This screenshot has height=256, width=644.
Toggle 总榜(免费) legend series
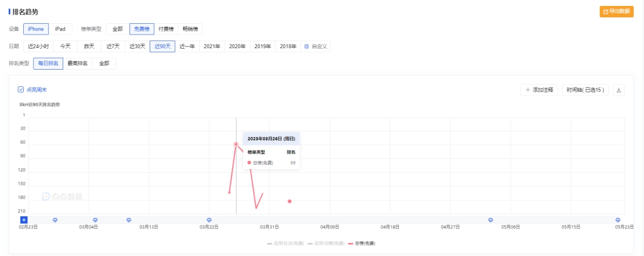[x=362, y=243]
